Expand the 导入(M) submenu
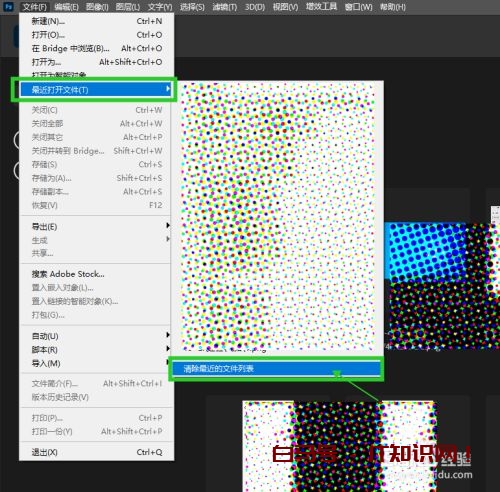 click(x=97, y=363)
